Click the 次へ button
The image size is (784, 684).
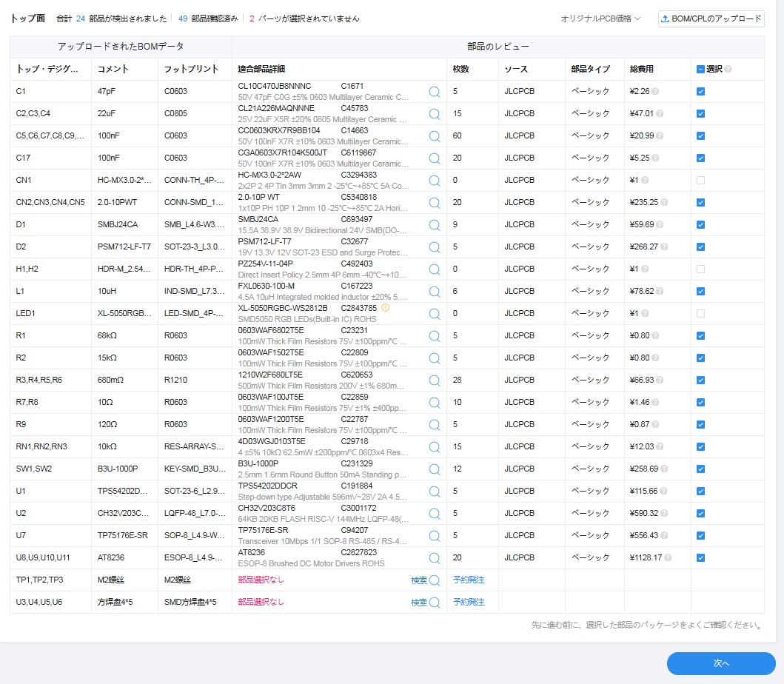click(x=721, y=663)
